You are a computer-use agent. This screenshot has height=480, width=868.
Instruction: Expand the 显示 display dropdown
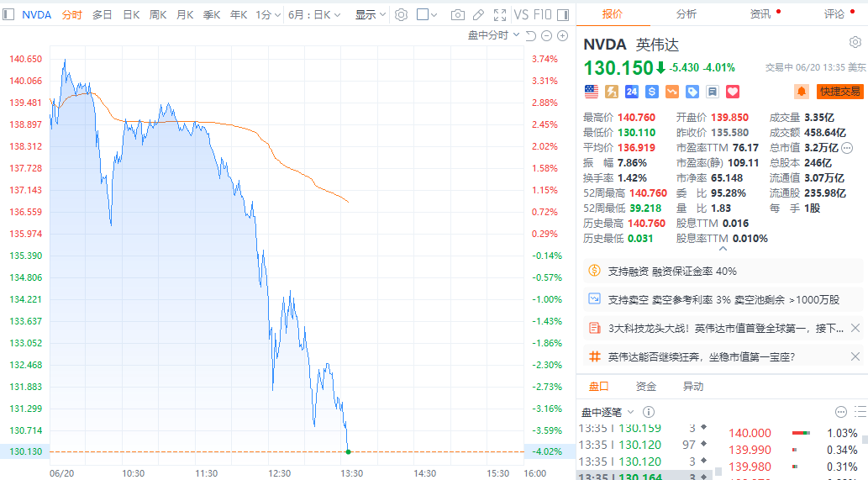[x=371, y=15]
